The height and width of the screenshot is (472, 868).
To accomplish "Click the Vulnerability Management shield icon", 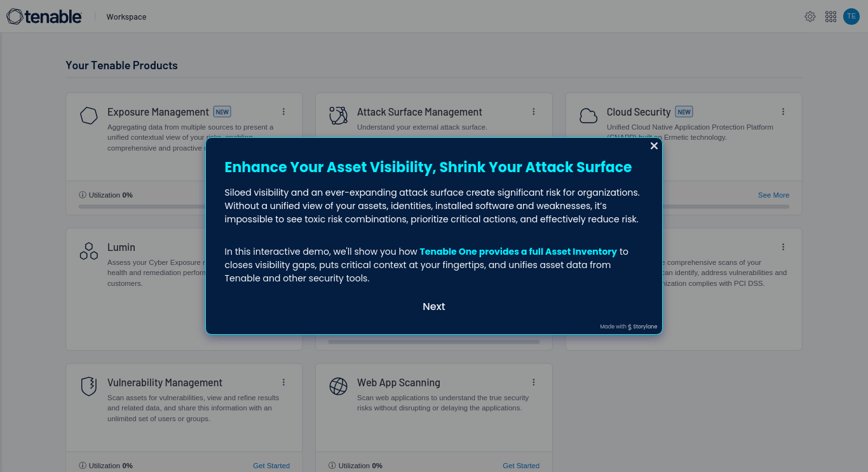I will [x=88, y=386].
